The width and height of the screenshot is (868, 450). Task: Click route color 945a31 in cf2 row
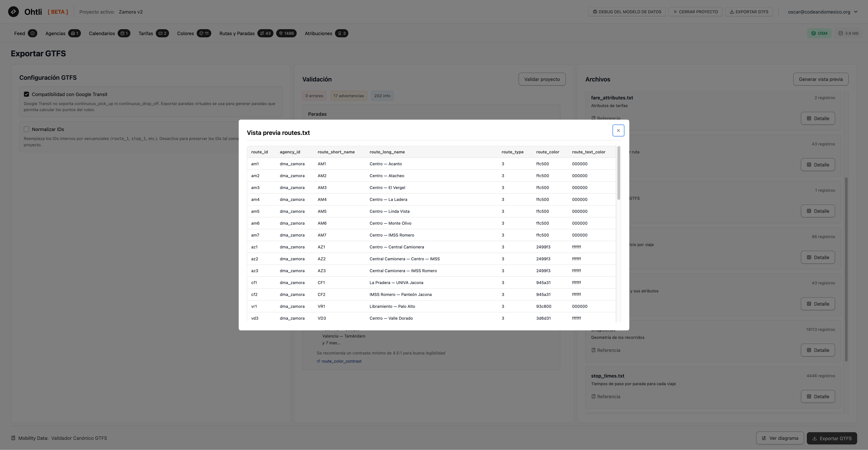tap(543, 295)
